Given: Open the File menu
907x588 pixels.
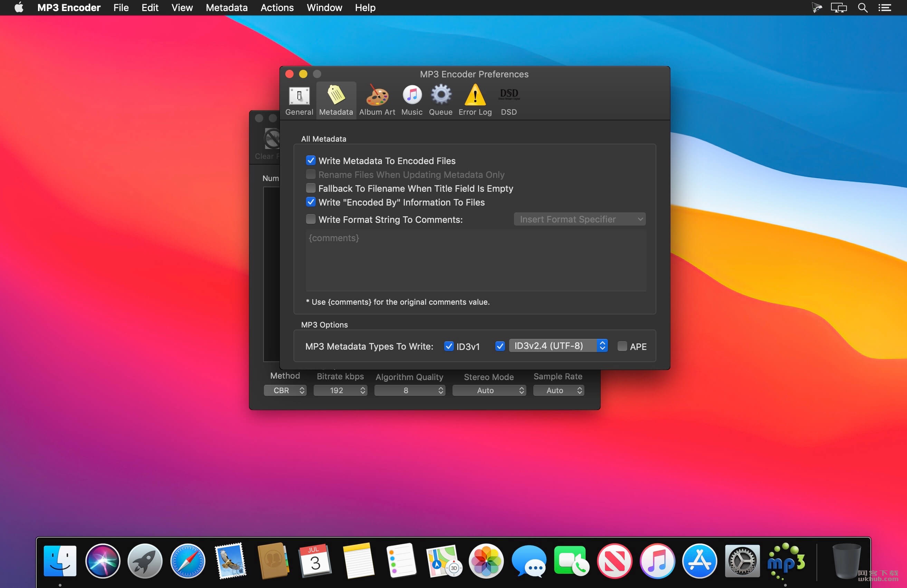Looking at the screenshot, I should point(121,8).
